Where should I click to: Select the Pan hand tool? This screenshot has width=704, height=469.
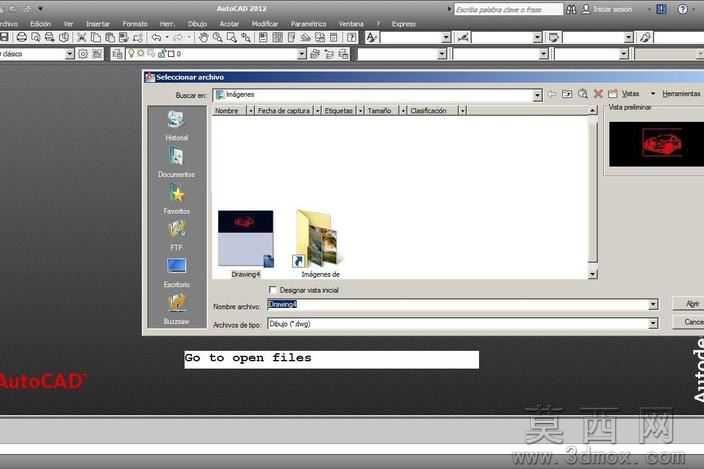[x=203, y=37]
